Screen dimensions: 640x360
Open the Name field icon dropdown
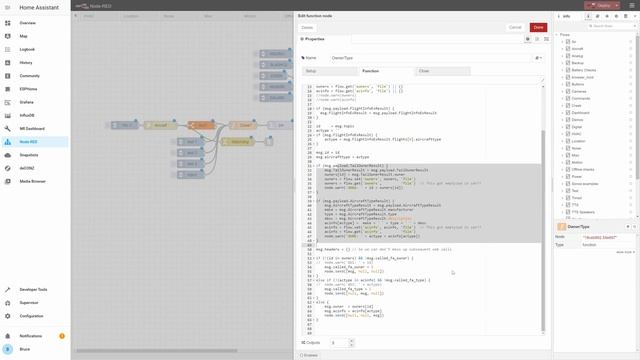pyautogui.click(x=538, y=58)
